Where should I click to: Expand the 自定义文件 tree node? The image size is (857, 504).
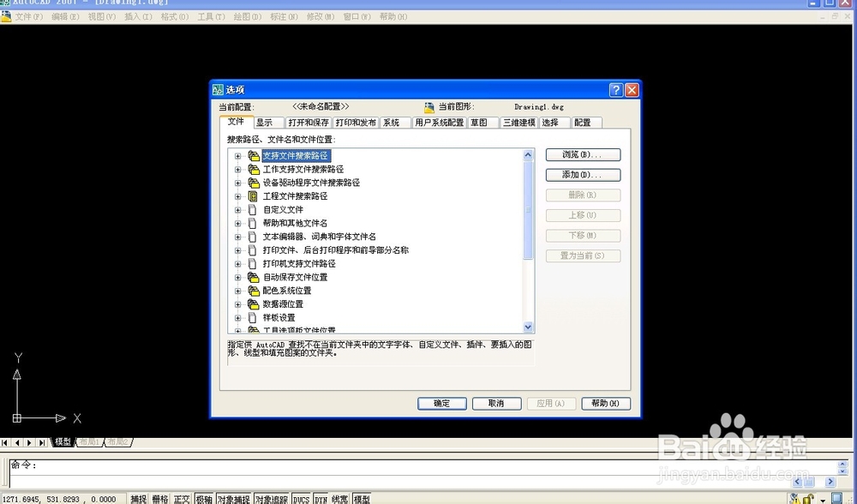237,210
